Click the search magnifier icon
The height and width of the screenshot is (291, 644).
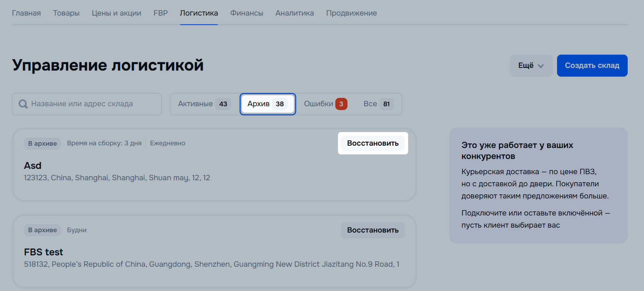(23, 104)
